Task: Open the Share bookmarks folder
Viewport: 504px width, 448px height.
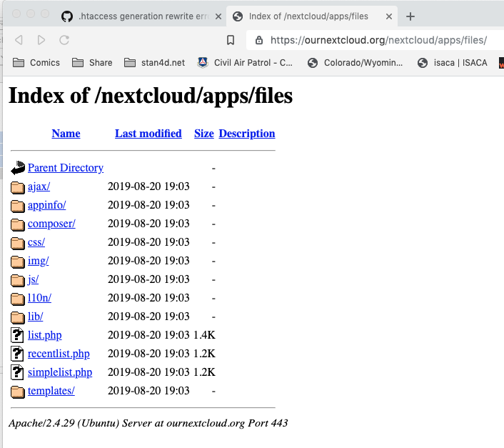Action: [x=92, y=63]
